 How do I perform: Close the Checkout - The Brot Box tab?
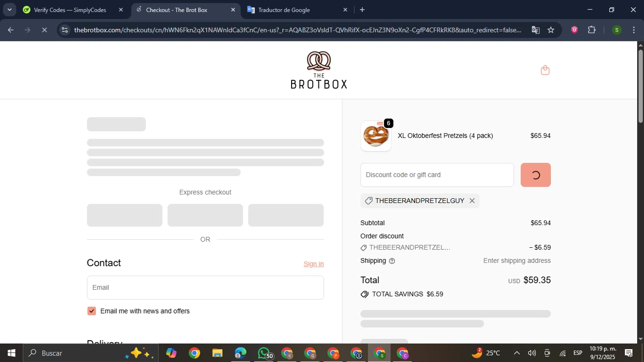(233, 10)
